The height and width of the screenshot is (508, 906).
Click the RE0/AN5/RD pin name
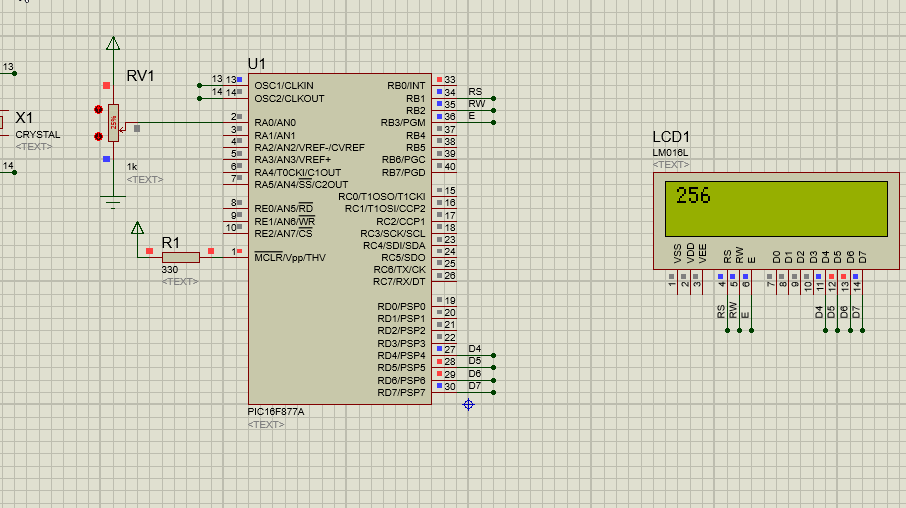[x=284, y=209]
